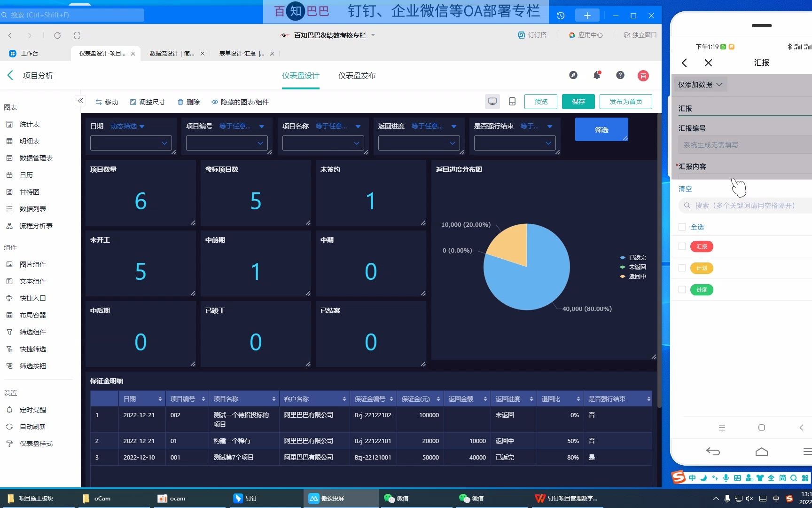Click the 预览 preview button

[541, 102]
